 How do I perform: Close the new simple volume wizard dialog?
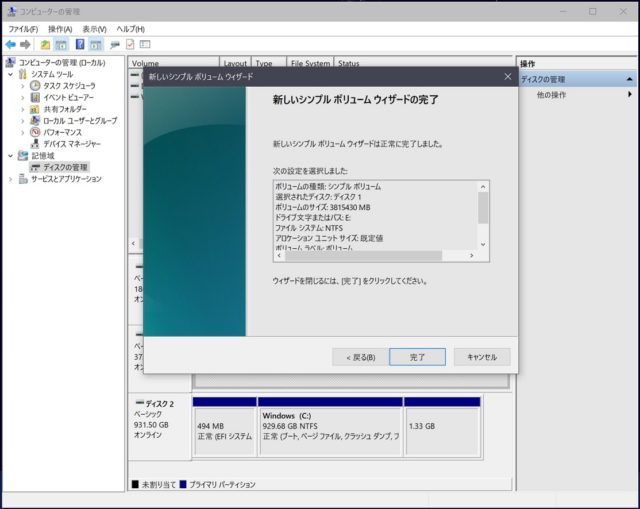pos(507,77)
